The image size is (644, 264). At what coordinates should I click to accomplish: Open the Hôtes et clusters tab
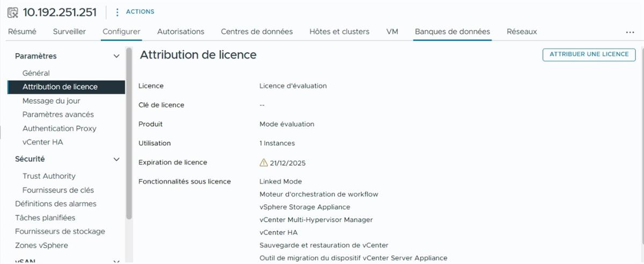point(339,32)
